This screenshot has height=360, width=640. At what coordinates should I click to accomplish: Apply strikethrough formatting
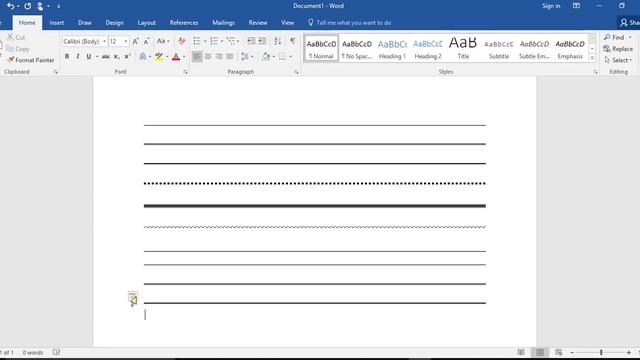106,56
